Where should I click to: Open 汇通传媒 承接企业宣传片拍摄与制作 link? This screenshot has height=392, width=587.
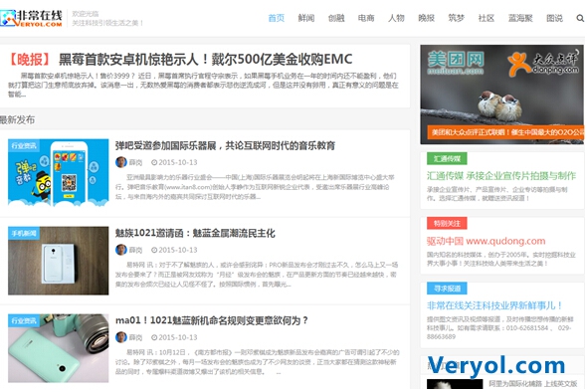[x=501, y=176]
